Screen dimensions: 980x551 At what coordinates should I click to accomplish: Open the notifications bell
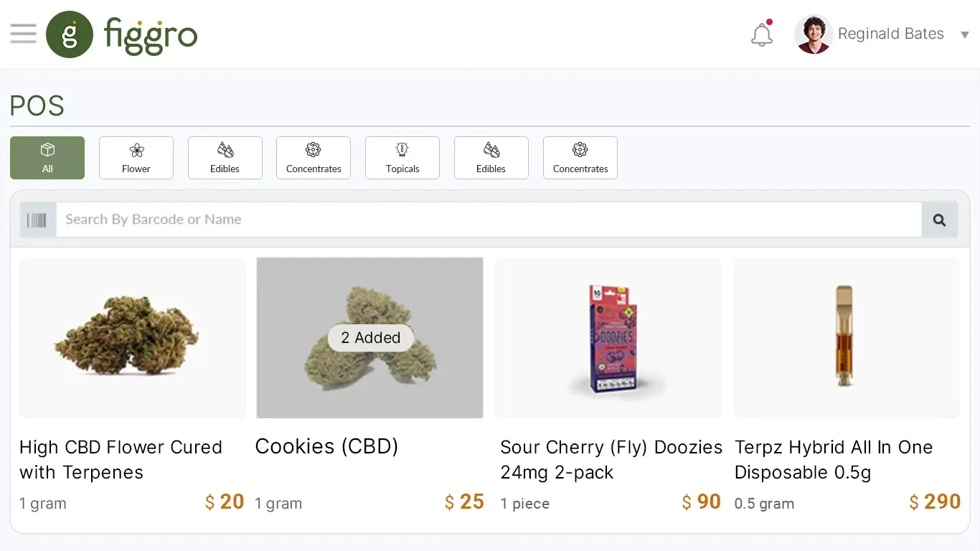click(762, 34)
